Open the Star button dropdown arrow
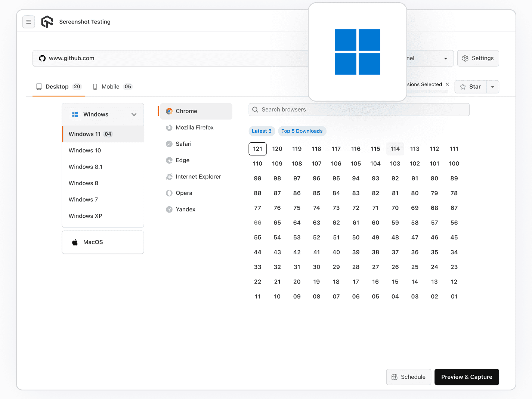532x399 pixels. point(492,87)
